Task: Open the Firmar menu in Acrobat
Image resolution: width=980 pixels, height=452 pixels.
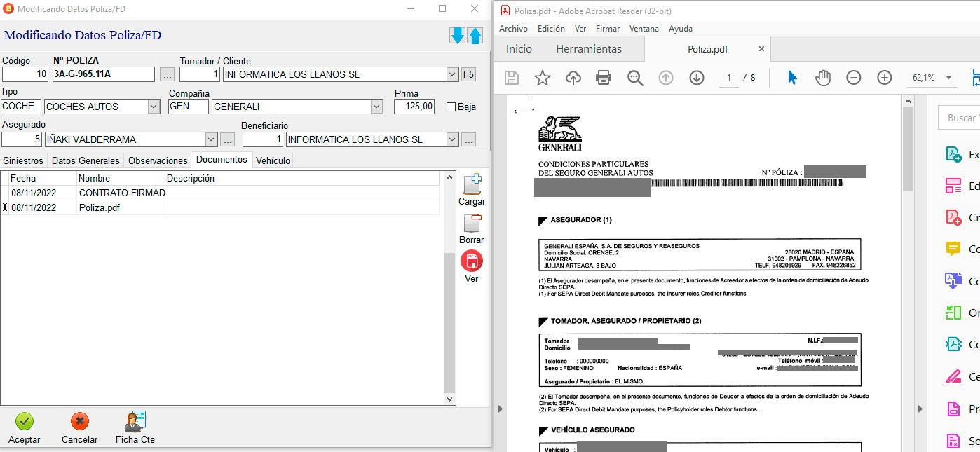Action: point(608,29)
